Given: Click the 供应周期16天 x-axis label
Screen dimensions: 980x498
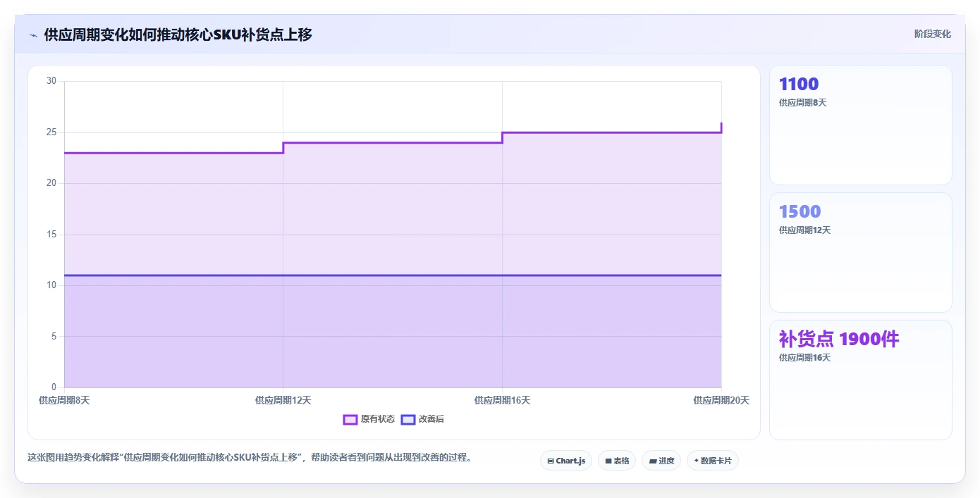Looking at the screenshot, I should tap(502, 400).
